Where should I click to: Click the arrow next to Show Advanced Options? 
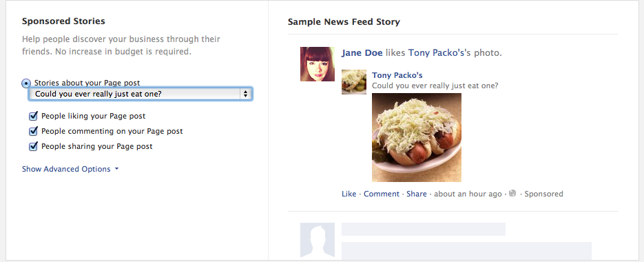point(116,169)
